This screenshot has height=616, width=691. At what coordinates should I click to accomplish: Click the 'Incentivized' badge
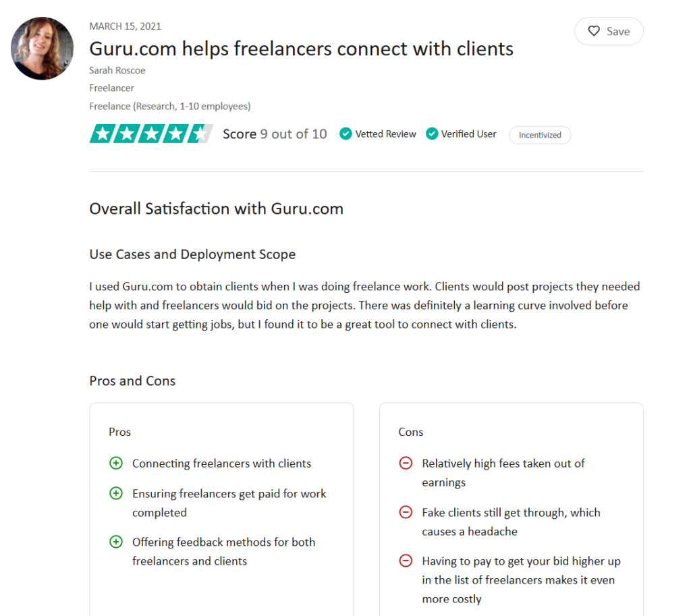540,135
